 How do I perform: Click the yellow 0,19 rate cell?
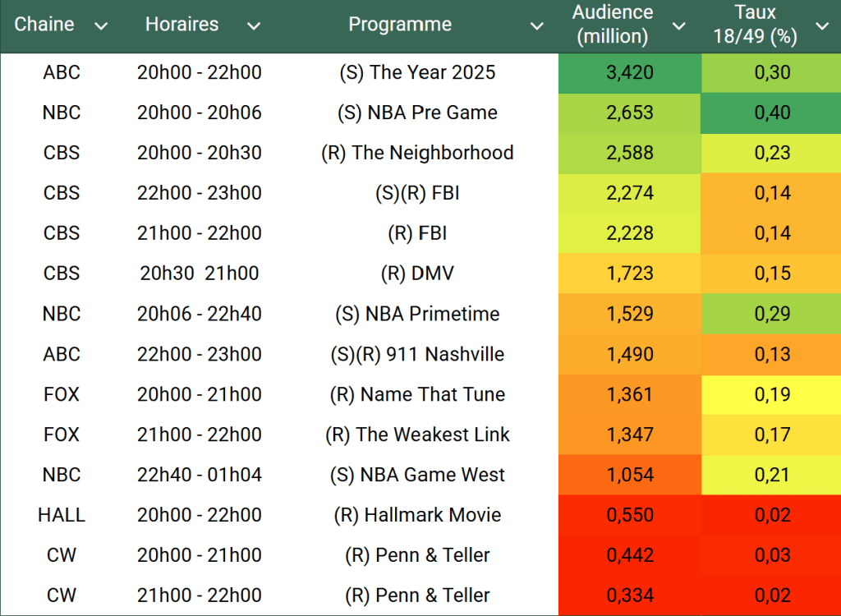tap(772, 394)
